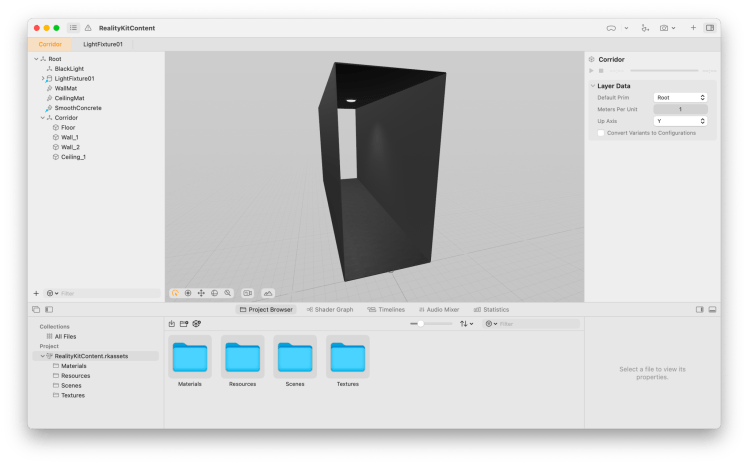The image size is (748, 465).
Task: Open the Up Axis dropdown
Action: click(x=680, y=121)
